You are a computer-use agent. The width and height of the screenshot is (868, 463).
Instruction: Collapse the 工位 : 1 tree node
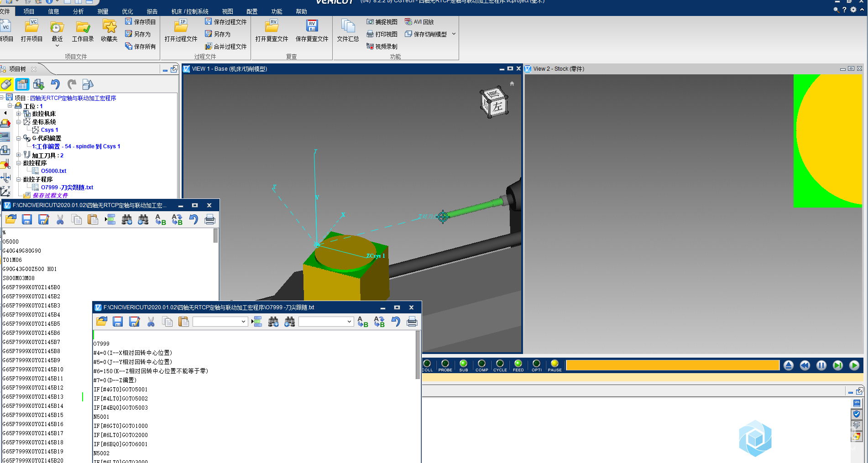[x=10, y=105]
